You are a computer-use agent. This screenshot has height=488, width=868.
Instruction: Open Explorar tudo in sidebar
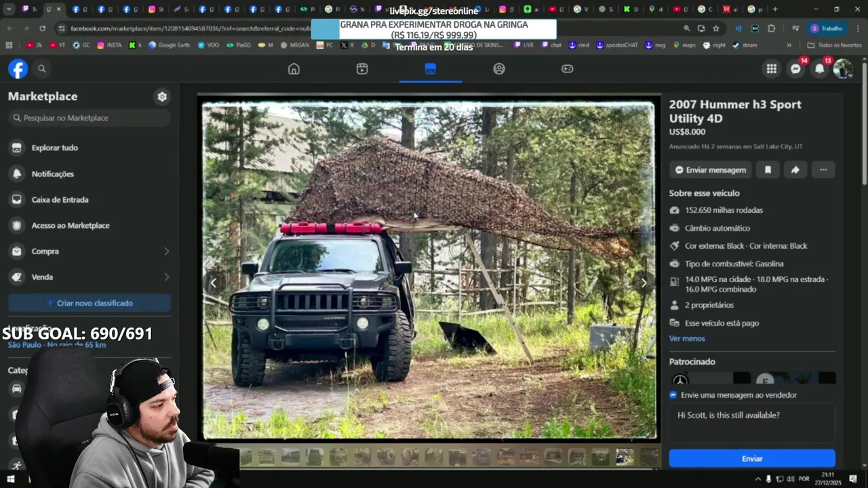(x=90, y=148)
